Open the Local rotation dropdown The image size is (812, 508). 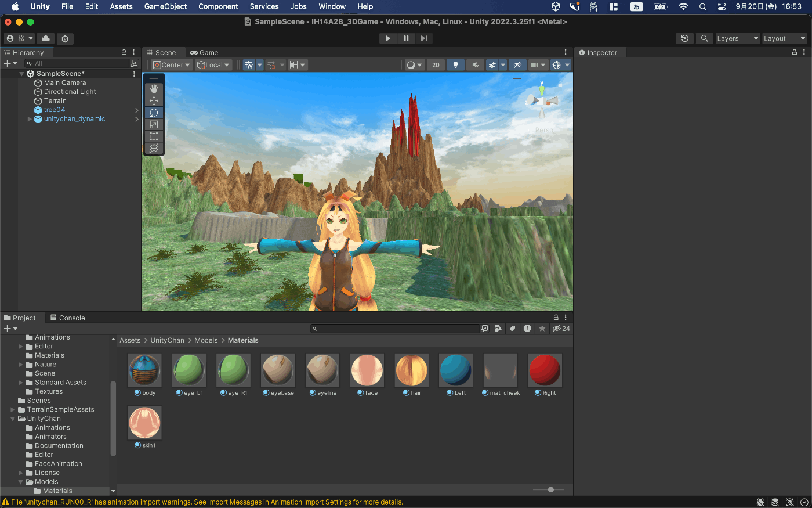(x=213, y=65)
